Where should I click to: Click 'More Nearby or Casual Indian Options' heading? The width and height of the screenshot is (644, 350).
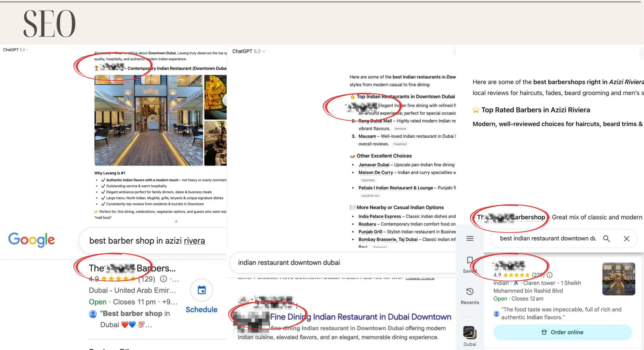click(400, 207)
